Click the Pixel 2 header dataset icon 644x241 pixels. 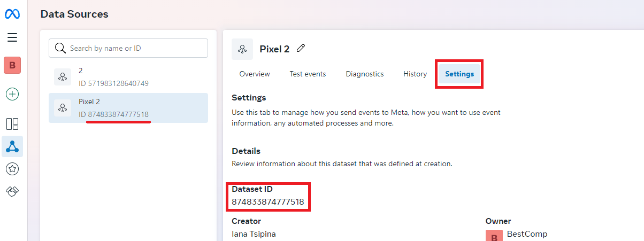click(x=242, y=49)
